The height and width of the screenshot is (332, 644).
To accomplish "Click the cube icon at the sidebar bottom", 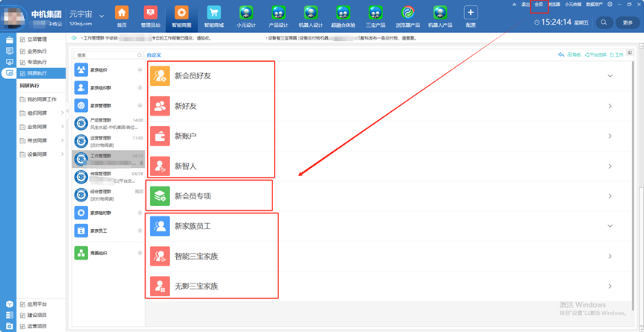I will pyautogui.click(x=9, y=304).
